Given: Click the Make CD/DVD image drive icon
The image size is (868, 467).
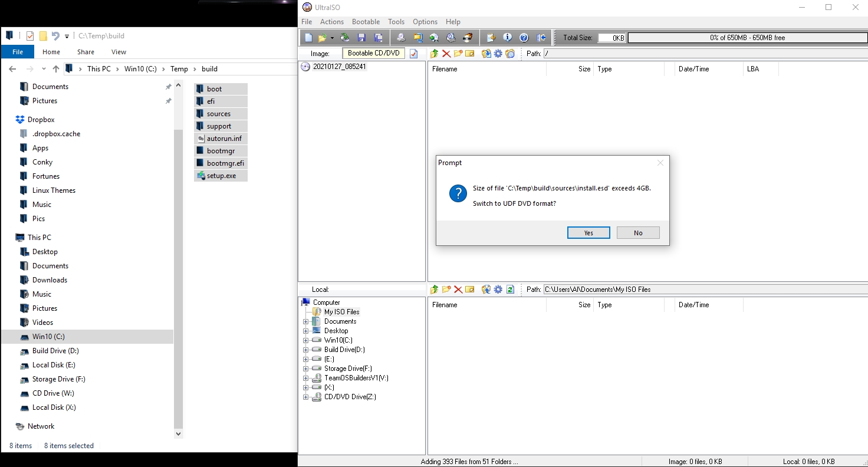Looking at the screenshot, I should click(401, 38).
